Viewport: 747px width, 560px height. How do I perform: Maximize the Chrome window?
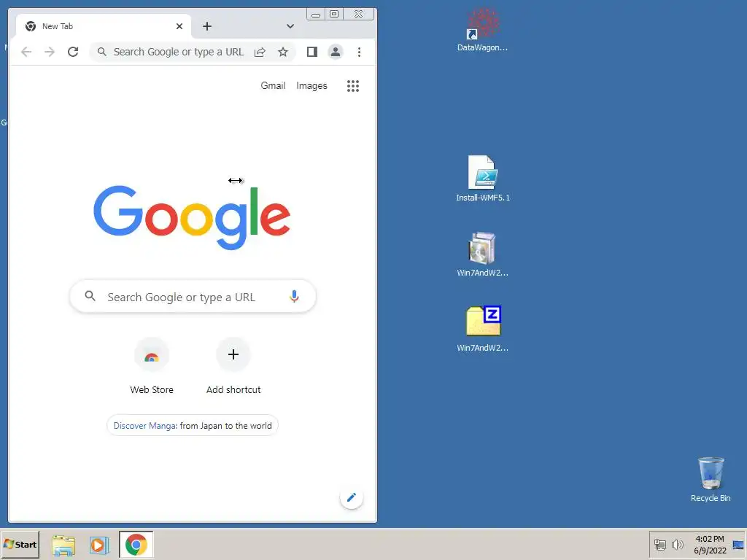tap(334, 15)
